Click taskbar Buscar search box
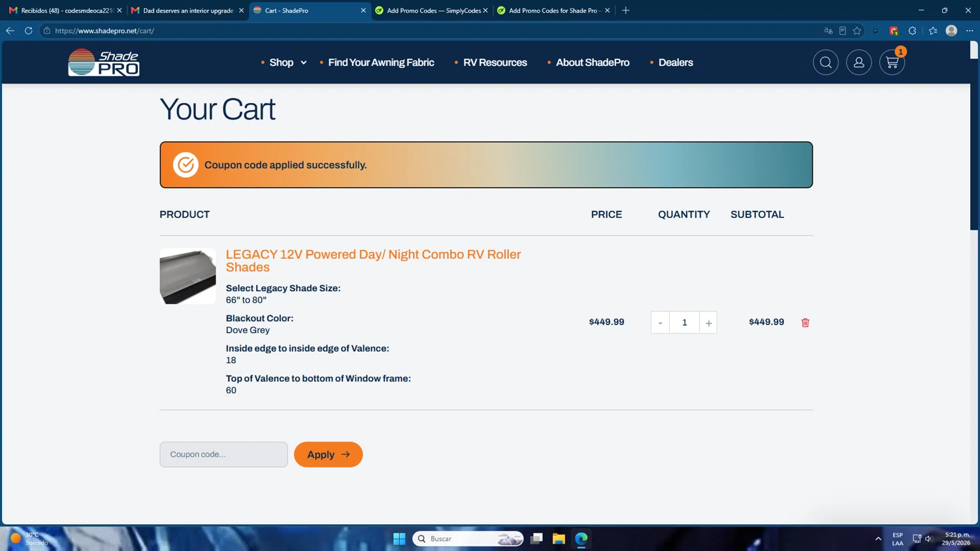The height and width of the screenshot is (551, 980). [468, 539]
